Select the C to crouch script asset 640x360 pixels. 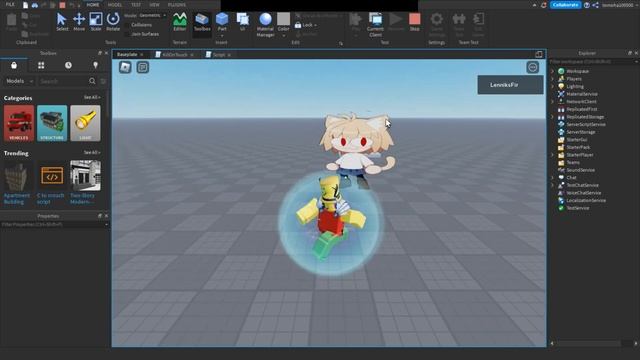(x=52, y=182)
